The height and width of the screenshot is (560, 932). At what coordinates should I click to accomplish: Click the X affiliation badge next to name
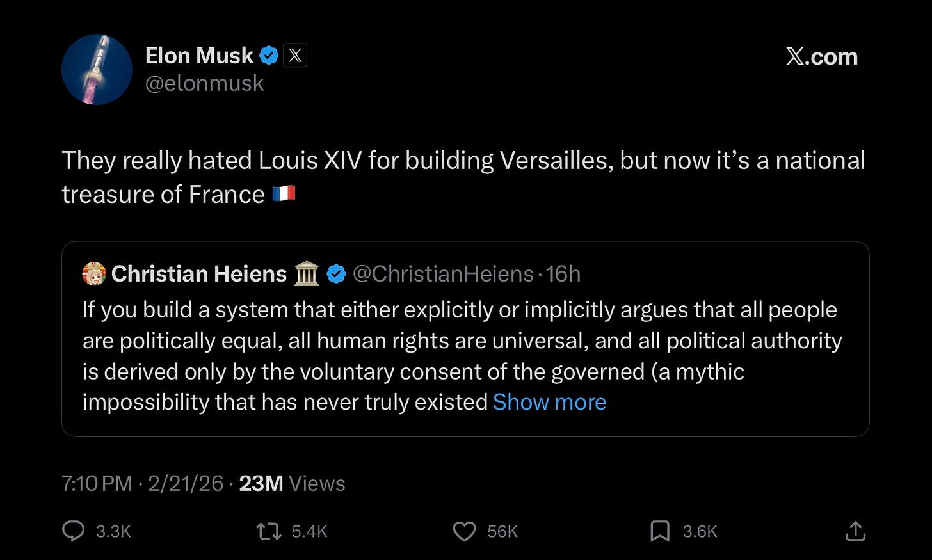click(295, 56)
